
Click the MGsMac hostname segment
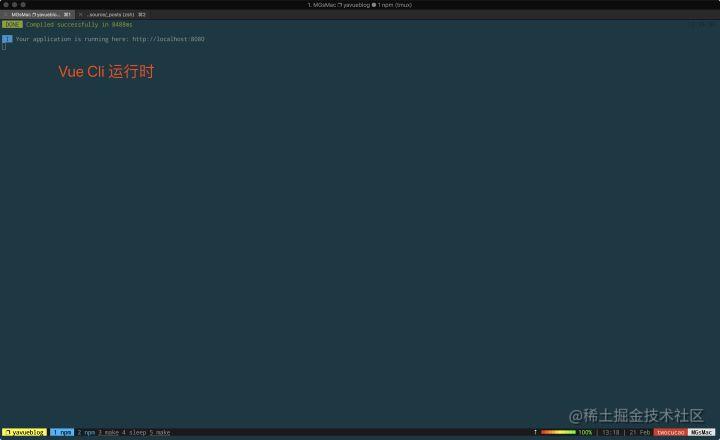[x=701, y=432]
